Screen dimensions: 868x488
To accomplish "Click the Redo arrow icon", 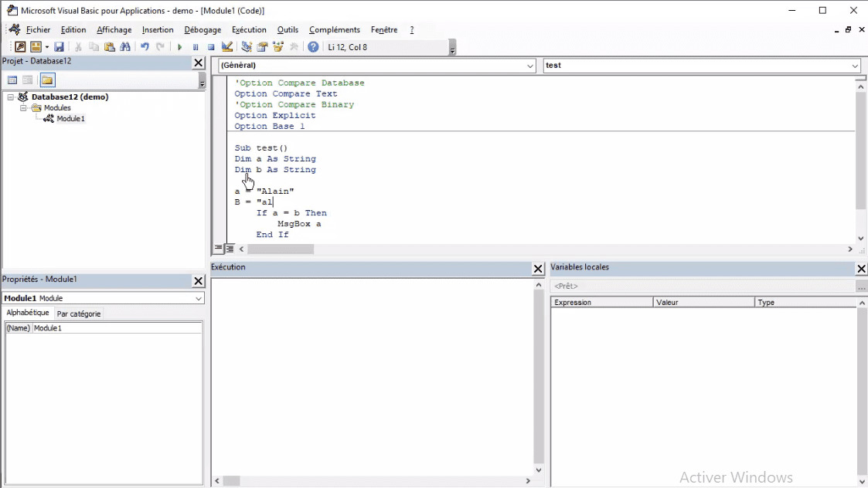I will (x=160, y=47).
